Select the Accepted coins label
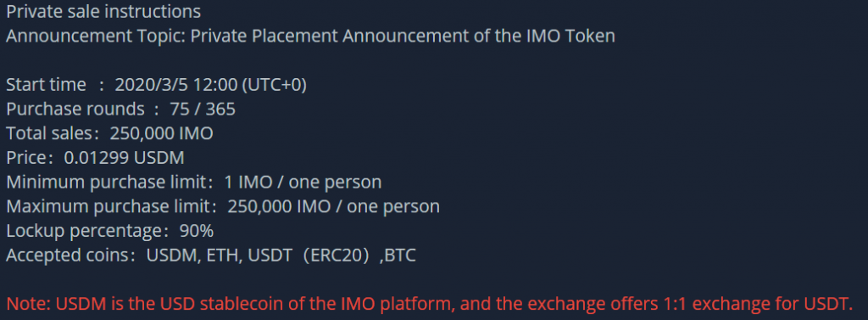 click(x=71, y=255)
